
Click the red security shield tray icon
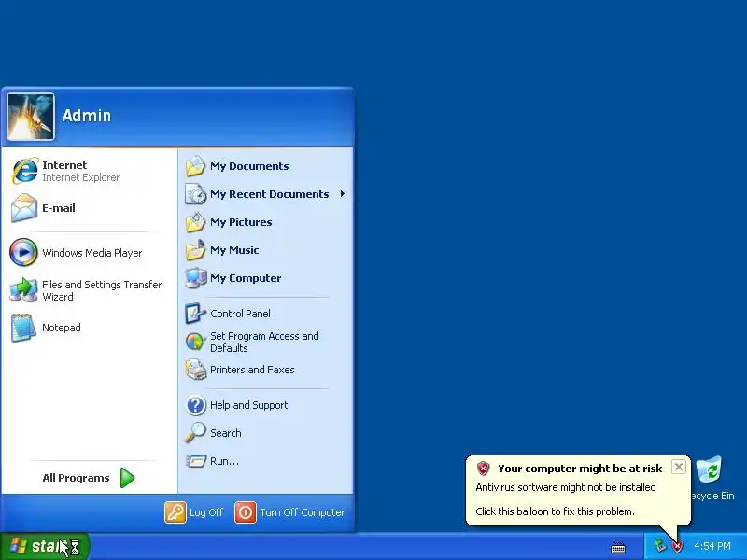677,546
